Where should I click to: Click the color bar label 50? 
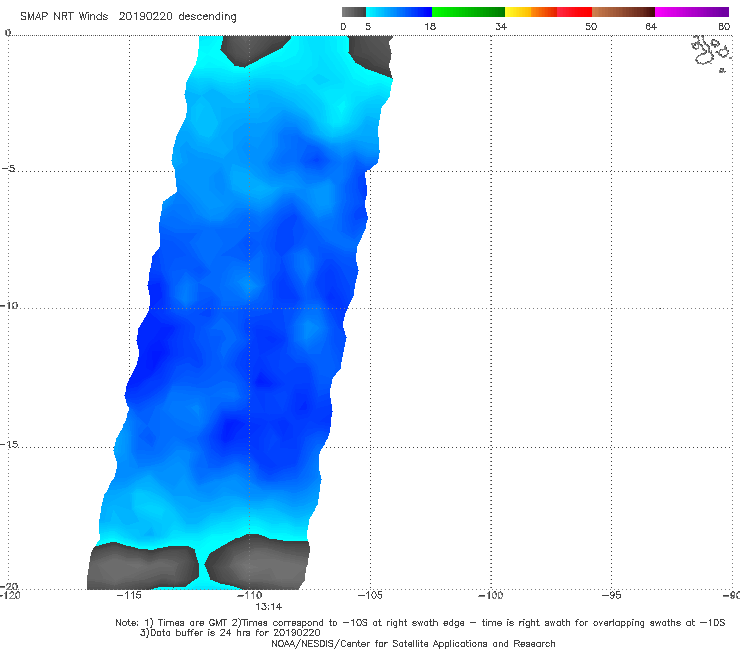point(591,26)
